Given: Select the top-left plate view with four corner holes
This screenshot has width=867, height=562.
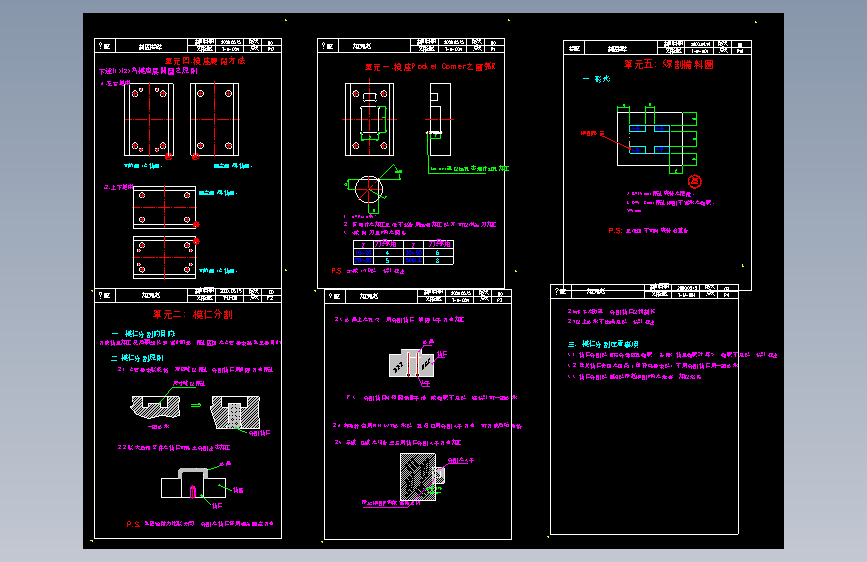Looking at the screenshot, I should [x=149, y=119].
